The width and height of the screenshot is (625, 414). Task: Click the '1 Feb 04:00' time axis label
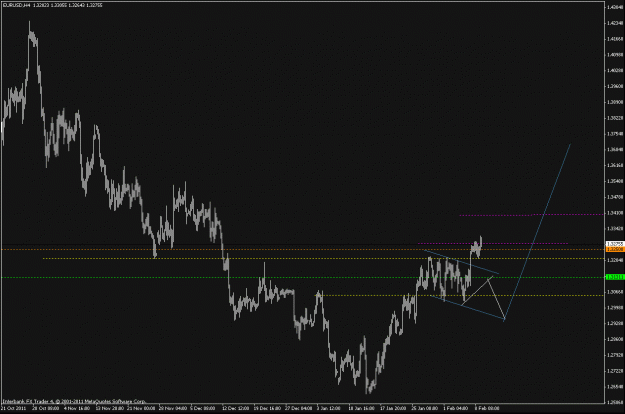coord(455,408)
